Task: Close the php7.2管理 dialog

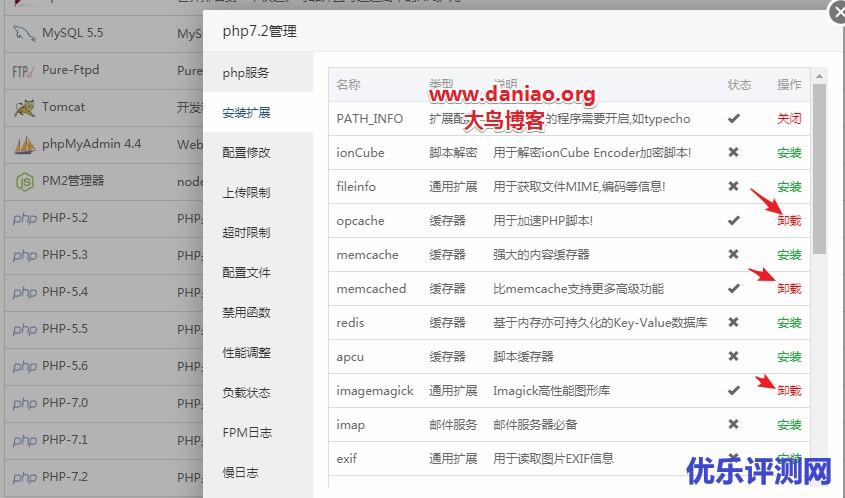Action: tap(838, 11)
